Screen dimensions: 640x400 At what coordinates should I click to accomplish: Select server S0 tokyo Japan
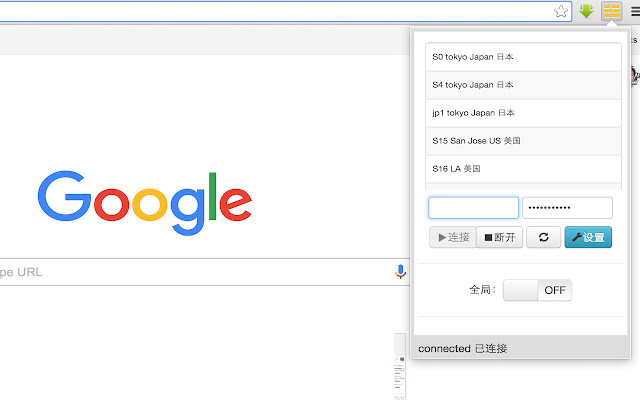pos(523,57)
